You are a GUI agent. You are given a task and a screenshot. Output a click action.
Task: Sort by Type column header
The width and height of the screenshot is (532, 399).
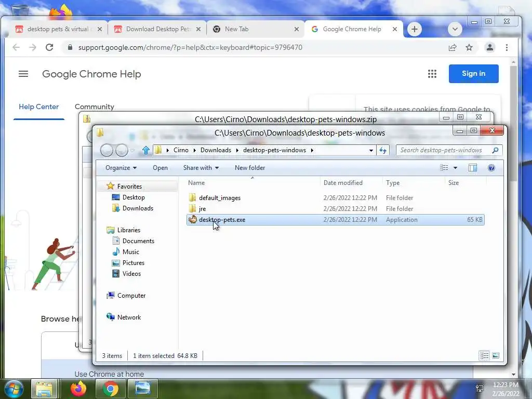pyautogui.click(x=414, y=182)
